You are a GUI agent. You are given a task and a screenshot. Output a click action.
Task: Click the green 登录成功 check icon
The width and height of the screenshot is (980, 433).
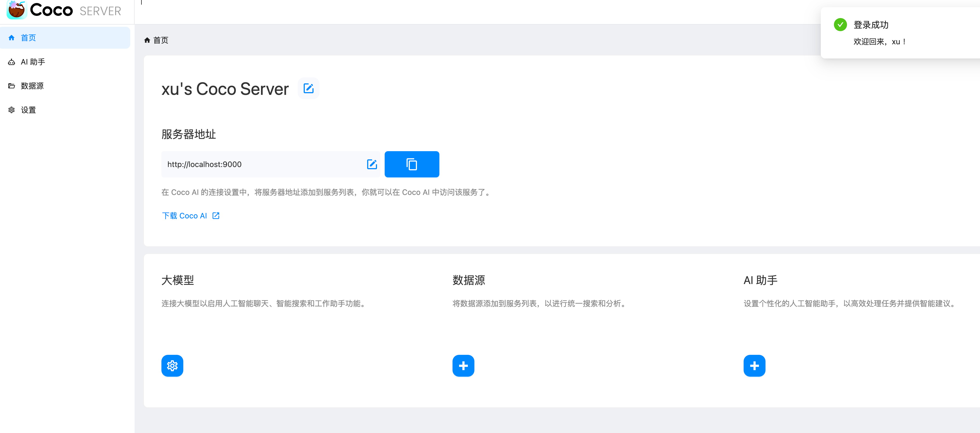click(x=840, y=25)
